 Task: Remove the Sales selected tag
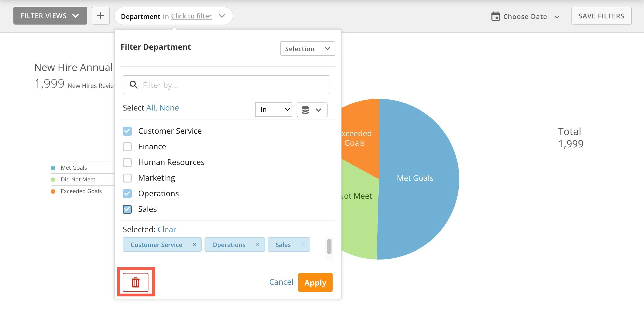pyautogui.click(x=303, y=244)
